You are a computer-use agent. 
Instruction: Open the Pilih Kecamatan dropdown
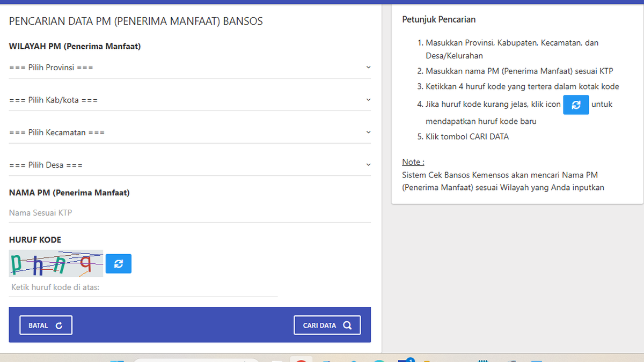[190, 132]
